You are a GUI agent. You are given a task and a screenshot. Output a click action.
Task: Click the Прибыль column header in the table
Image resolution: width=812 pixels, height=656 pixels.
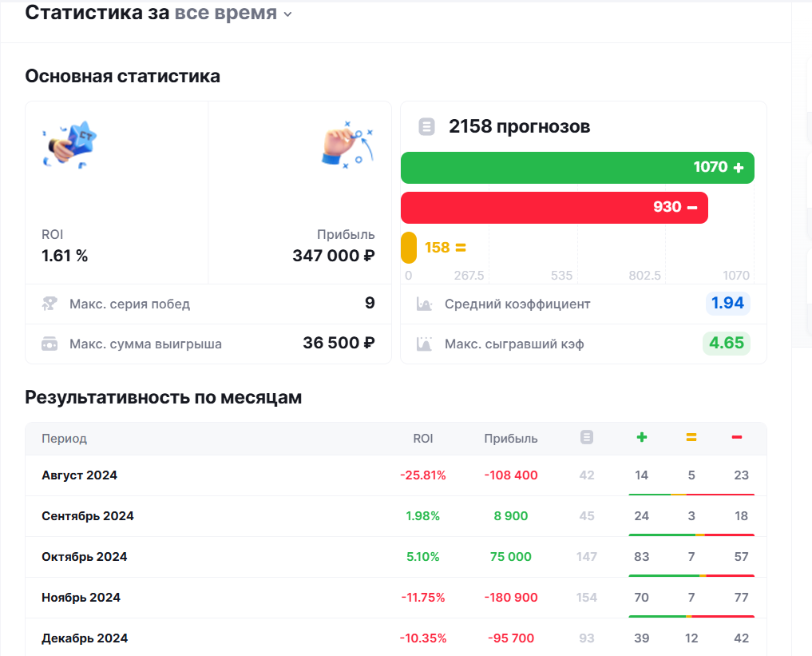click(511, 439)
